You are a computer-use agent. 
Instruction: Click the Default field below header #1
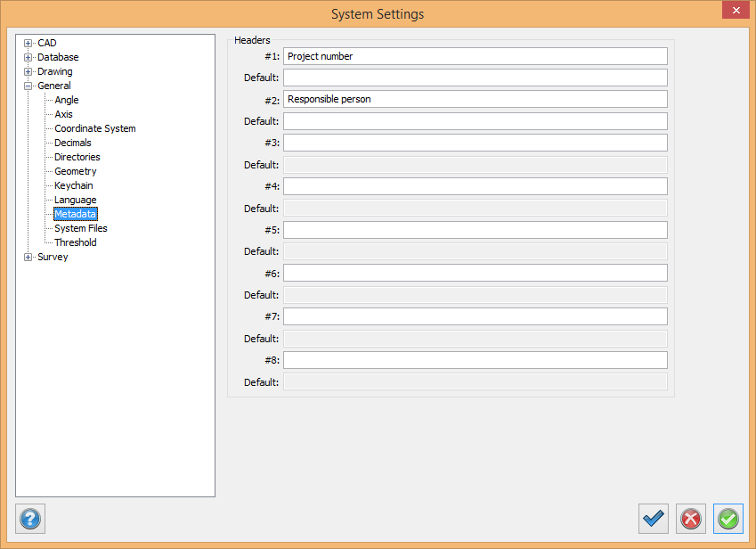click(x=475, y=78)
